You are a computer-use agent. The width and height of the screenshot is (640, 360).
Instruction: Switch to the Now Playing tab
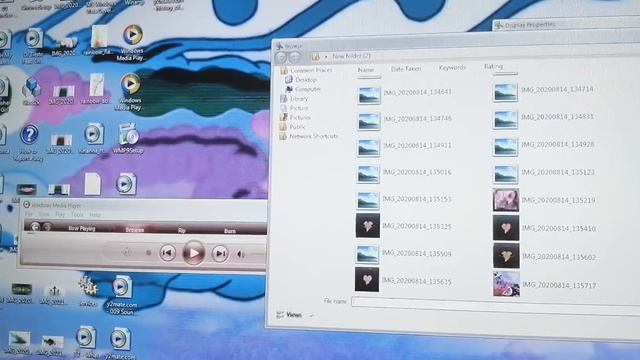[82, 229]
